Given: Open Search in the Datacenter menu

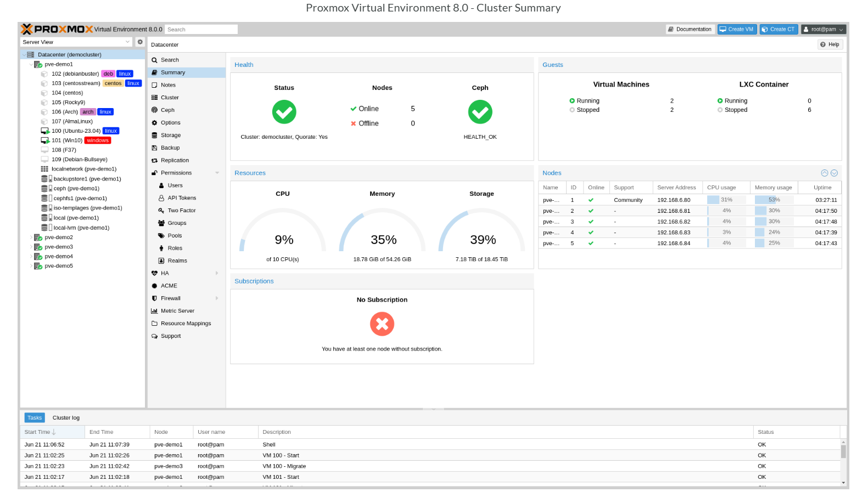Looking at the screenshot, I should click(x=186, y=60).
